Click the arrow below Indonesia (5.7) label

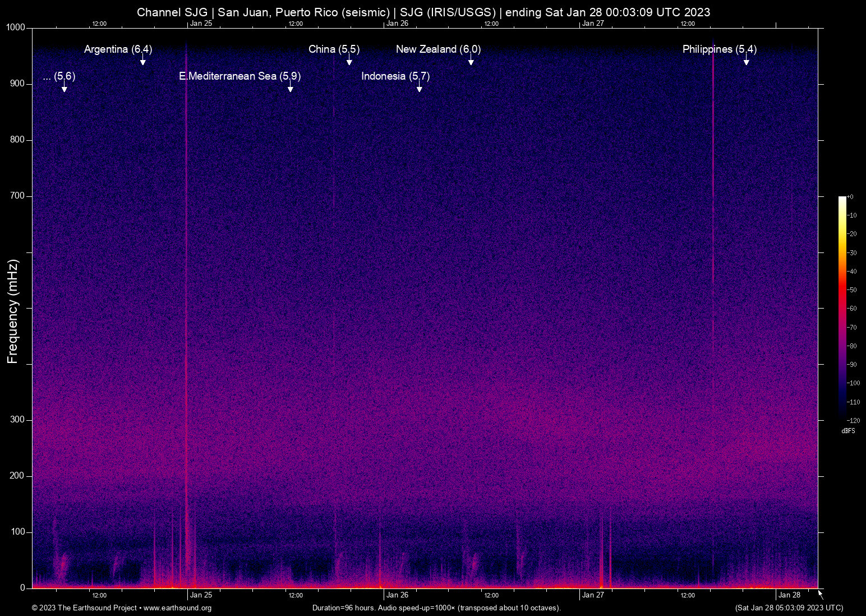point(419,88)
